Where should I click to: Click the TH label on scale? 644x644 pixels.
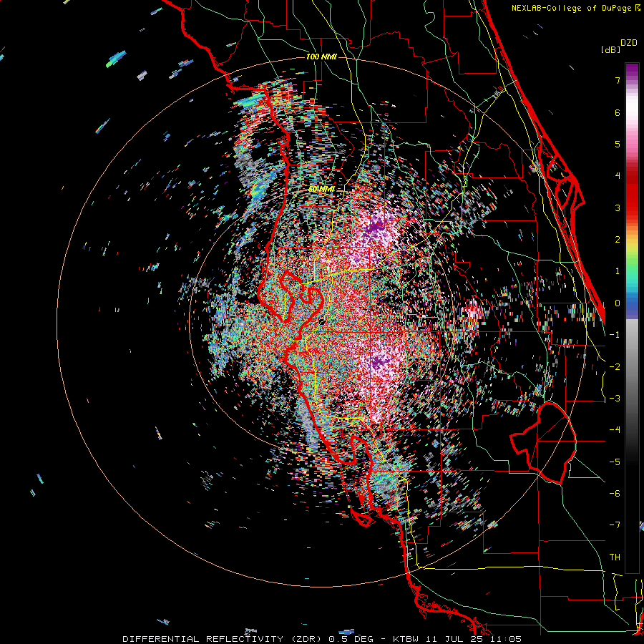[615, 557]
